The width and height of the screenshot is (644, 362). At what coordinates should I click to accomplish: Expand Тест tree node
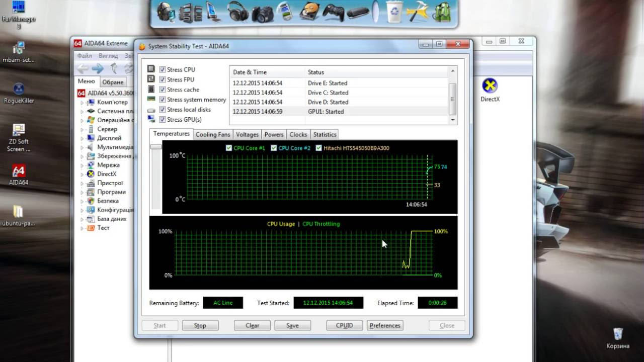click(83, 228)
